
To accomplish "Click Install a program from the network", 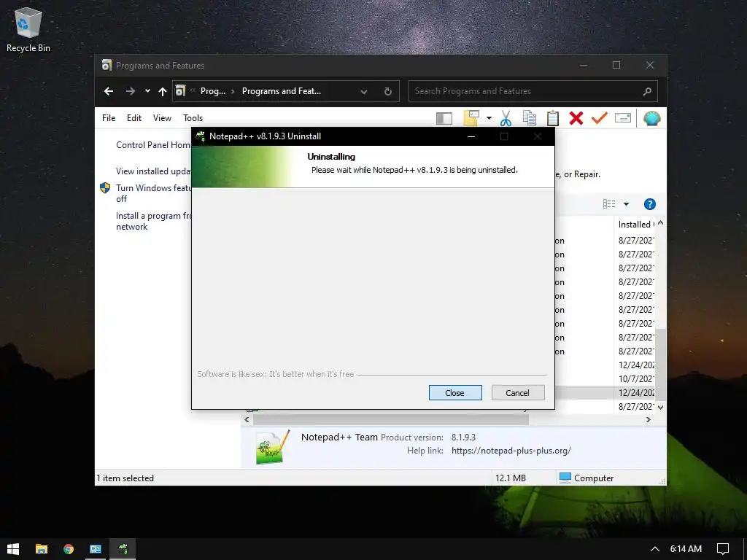I will click(x=153, y=221).
